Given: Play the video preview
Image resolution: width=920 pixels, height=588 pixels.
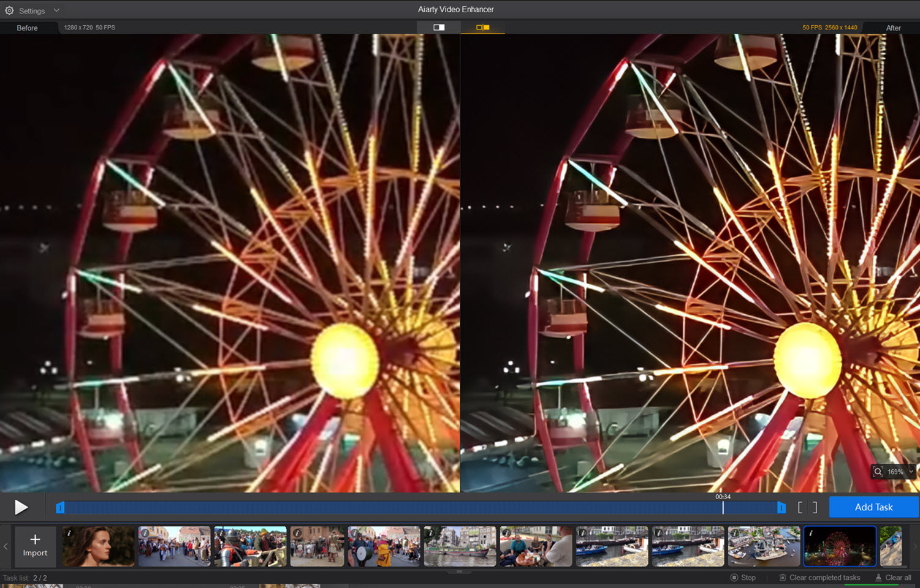Looking at the screenshot, I should 21,507.
